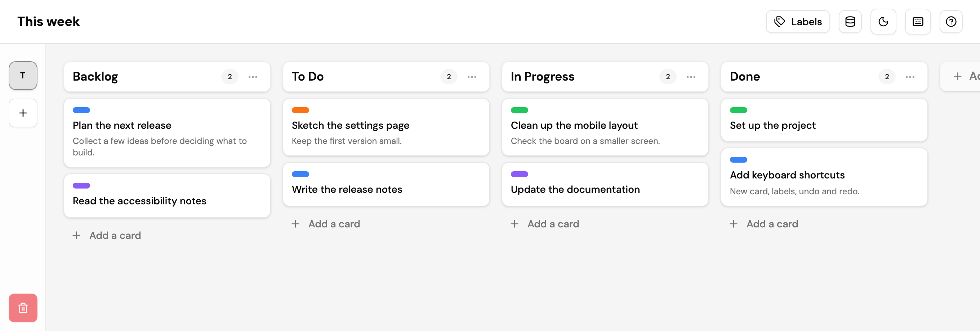Click the blue label on Plan the next release
The image size is (980, 331).
(81, 110)
